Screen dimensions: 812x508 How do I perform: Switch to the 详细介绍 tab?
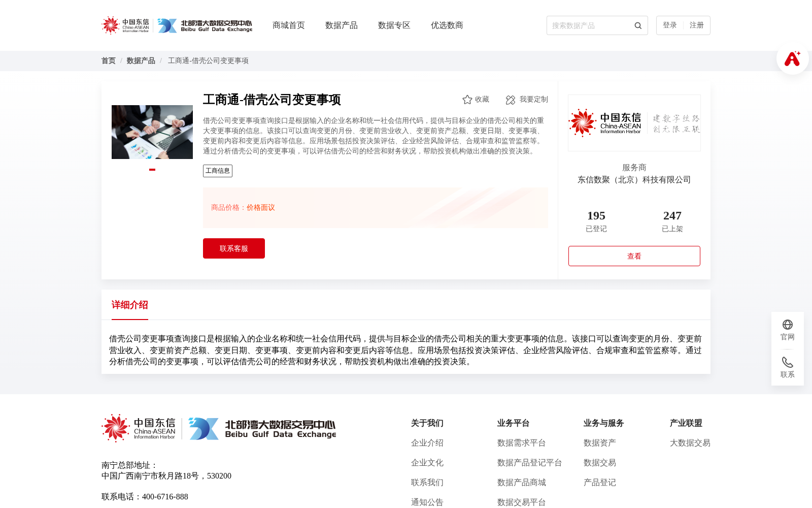(130, 305)
